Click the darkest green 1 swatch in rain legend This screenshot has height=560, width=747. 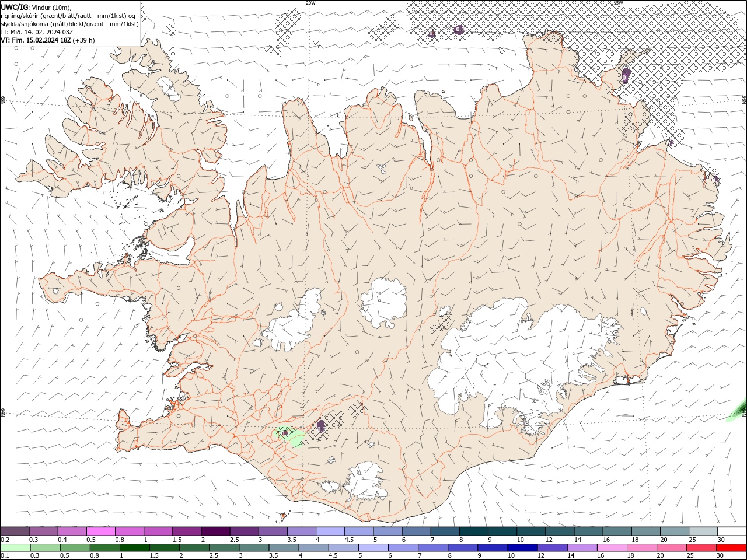pyautogui.click(x=134, y=548)
